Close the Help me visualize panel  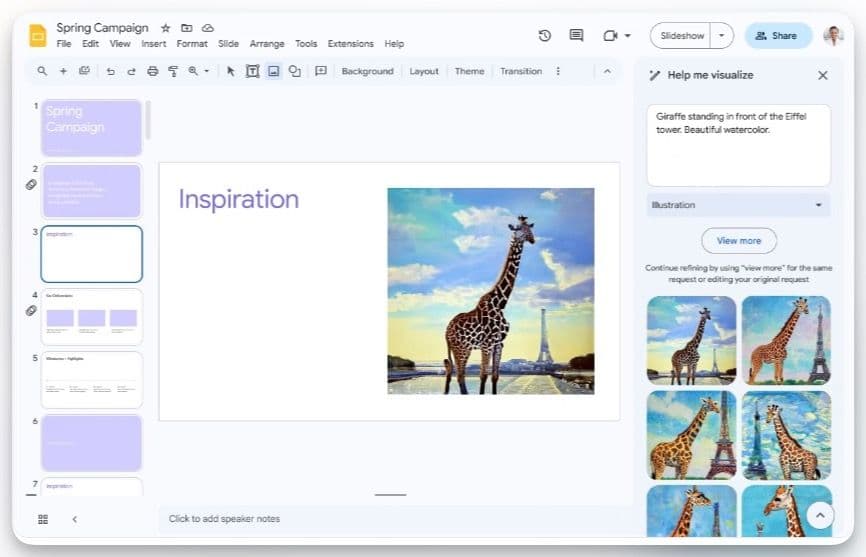point(822,75)
